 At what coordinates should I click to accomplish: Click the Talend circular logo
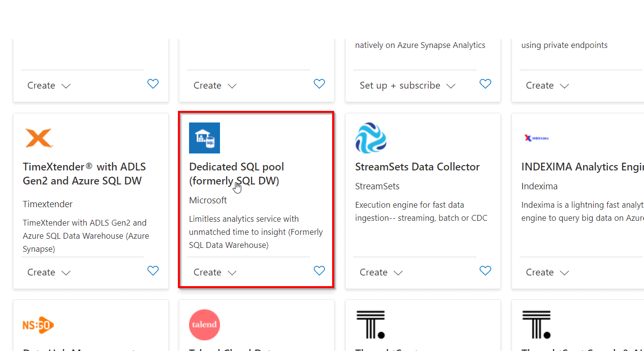(x=204, y=325)
